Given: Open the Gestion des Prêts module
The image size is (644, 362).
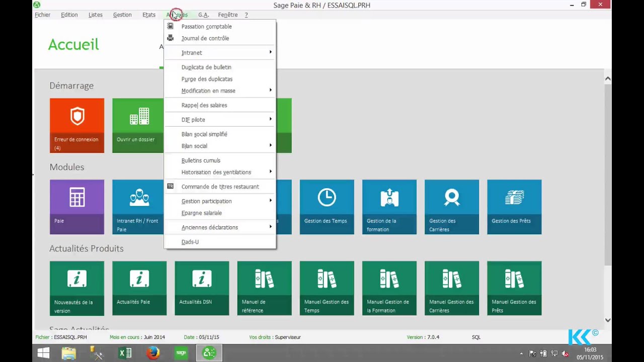Looking at the screenshot, I should point(514,207).
